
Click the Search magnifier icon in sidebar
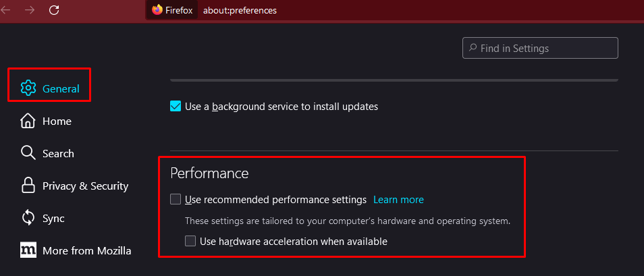[x=28, y=153]
